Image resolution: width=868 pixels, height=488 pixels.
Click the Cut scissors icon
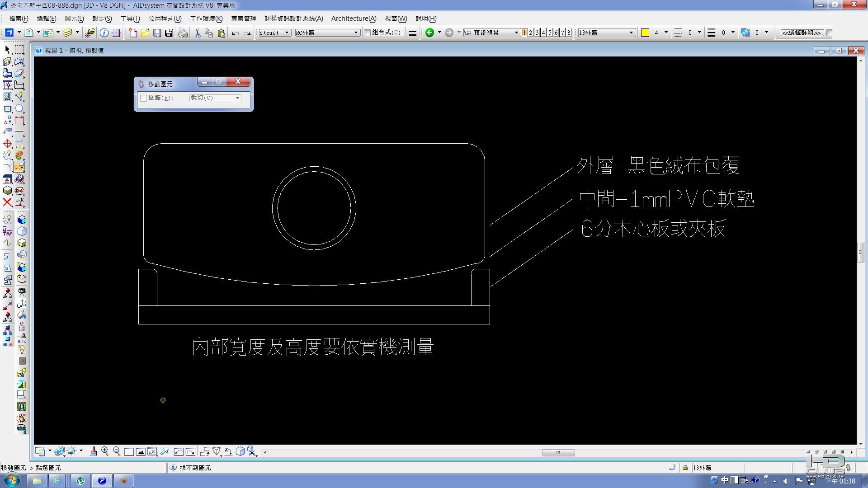(x=197, y=33)
